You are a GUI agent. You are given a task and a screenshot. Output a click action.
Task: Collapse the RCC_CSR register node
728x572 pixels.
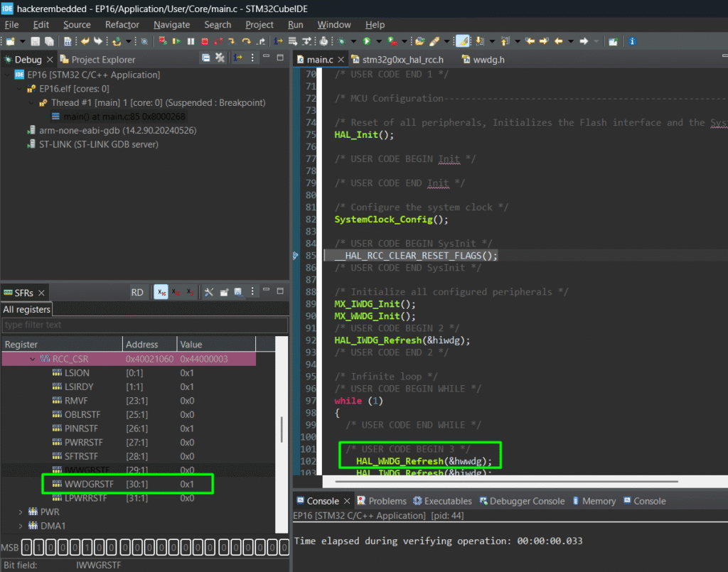tap(32, 359)
